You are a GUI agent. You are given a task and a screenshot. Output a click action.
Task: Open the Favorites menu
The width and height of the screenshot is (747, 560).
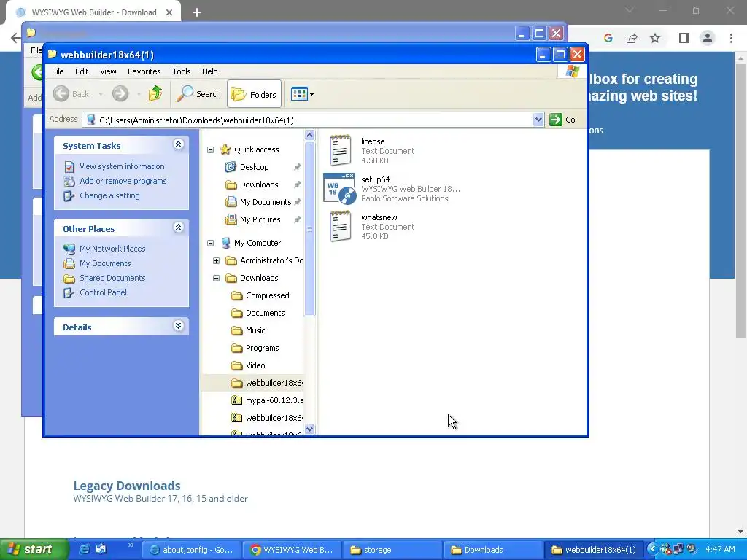(144, 71)
